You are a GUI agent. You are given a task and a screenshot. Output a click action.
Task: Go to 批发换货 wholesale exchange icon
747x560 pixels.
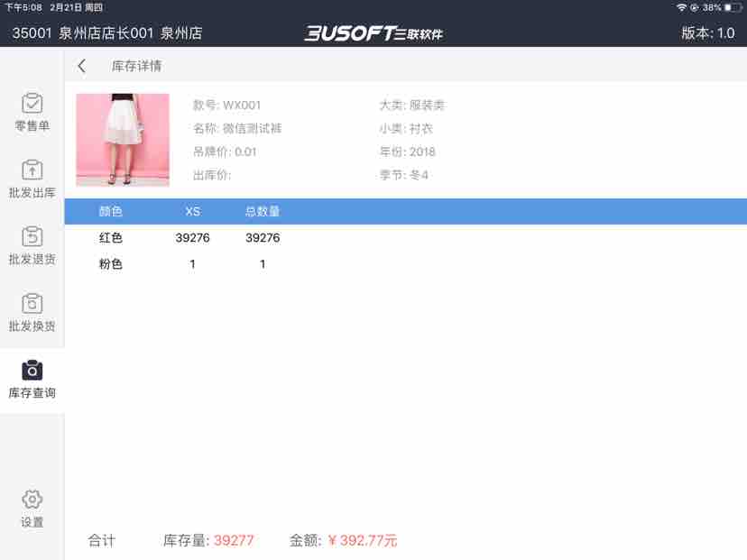pyautogui.click(x=32, y=304)
